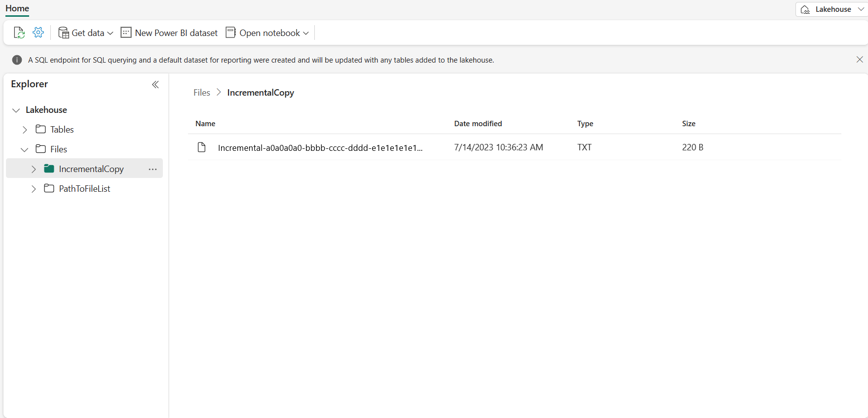Click the file icon of Incremental txt file

[x=201, y=147]
